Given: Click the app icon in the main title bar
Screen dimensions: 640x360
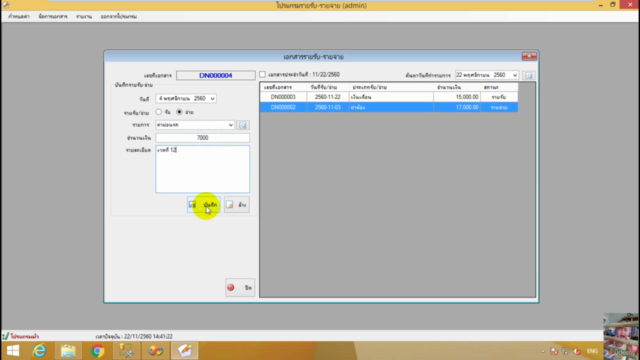Looking at the screenshot, I should [x=6, y=5].
